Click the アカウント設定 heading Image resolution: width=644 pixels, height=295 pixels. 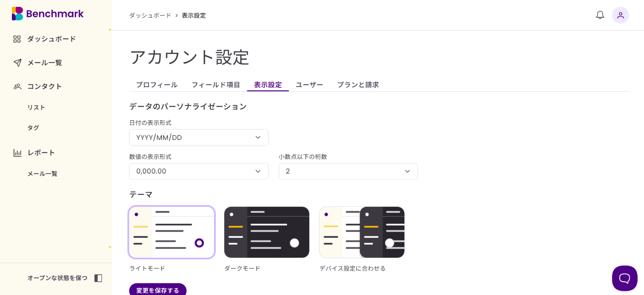click(189, 57)
